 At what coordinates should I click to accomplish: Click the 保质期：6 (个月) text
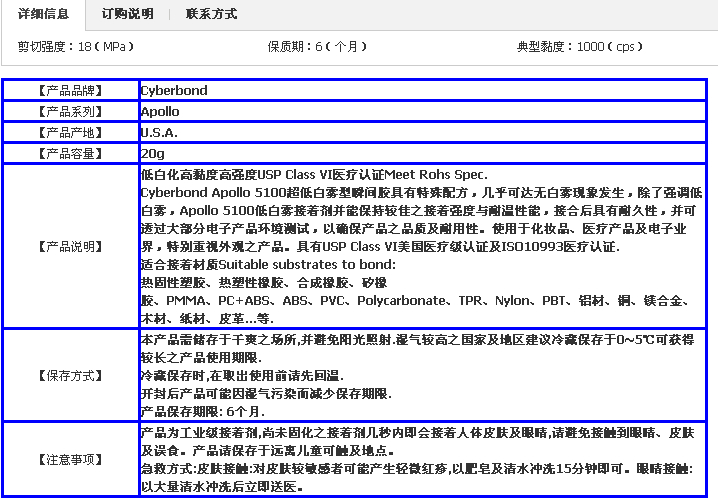(x=317, y=47)
